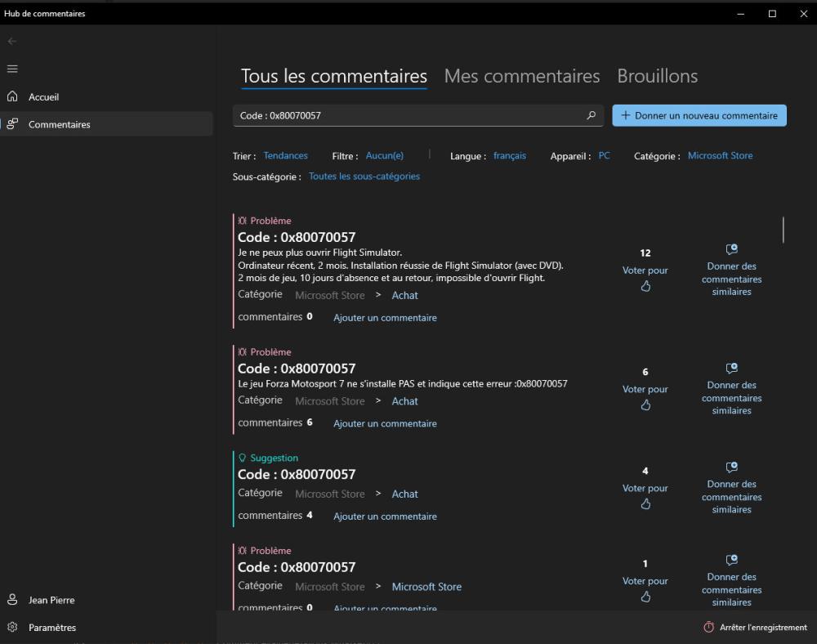817x644 pixels.
Task: Click thumbs-up on Forza Motorsport 7 feedback
Action: click(x=645, y=405)
